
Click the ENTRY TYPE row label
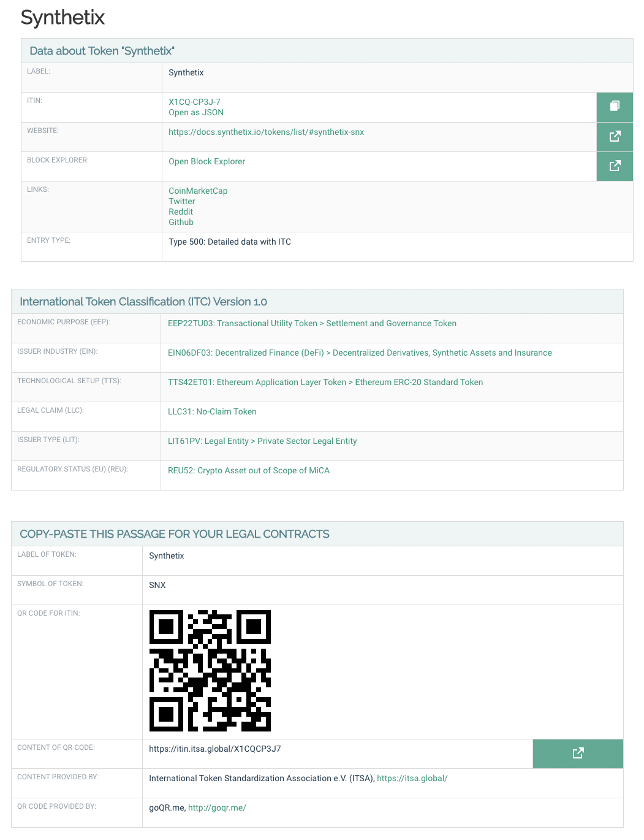pos(48,240)
